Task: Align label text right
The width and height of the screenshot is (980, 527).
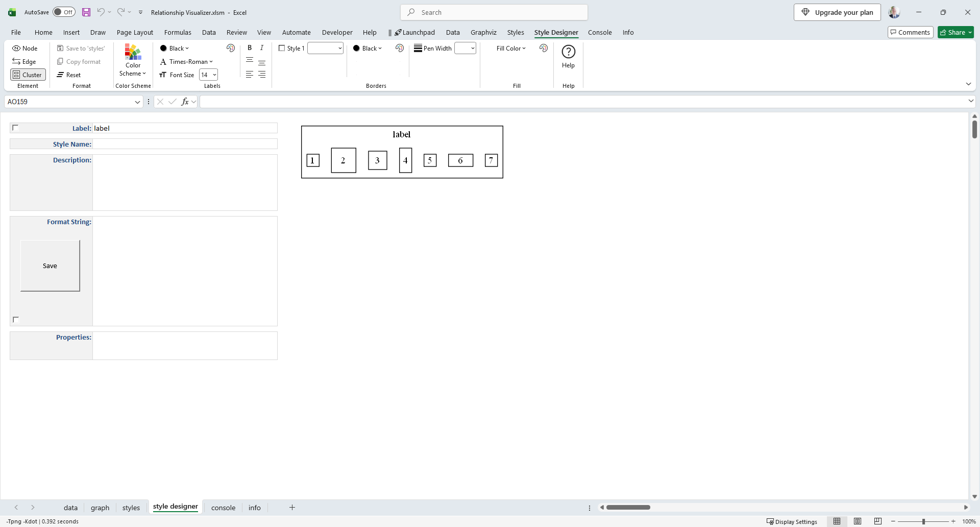Action: [x=262, y=75]
